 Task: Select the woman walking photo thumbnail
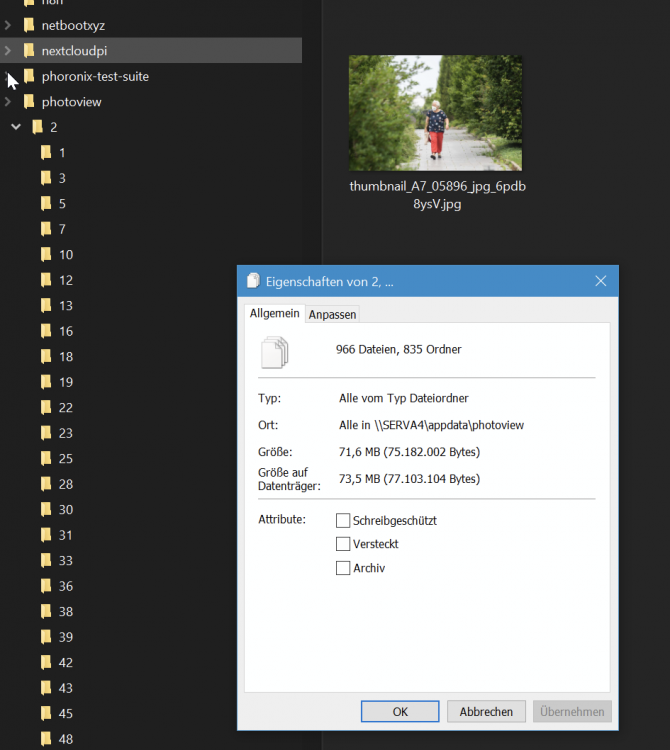[435, 113]
